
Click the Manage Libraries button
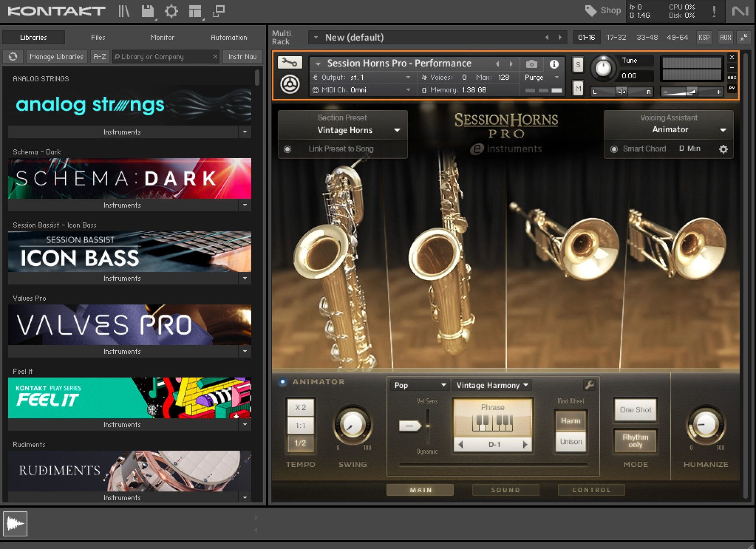(57, 56)
